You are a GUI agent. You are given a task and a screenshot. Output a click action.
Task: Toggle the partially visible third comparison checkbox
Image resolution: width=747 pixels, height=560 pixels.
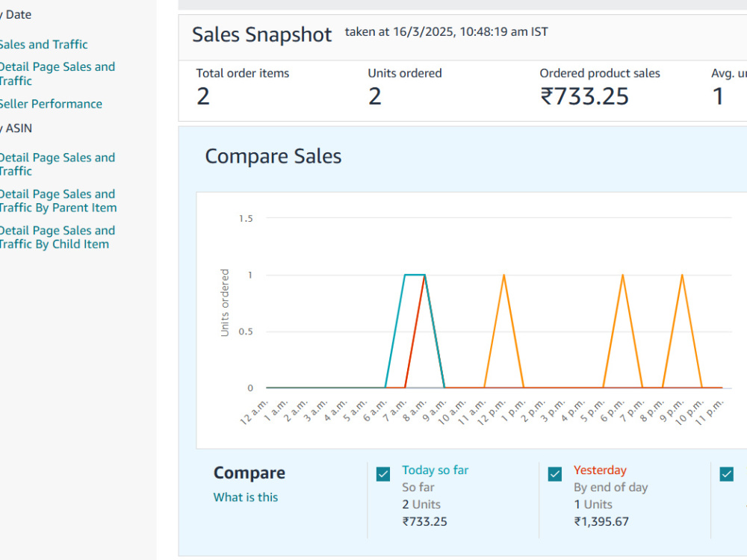tap(727, 474)
